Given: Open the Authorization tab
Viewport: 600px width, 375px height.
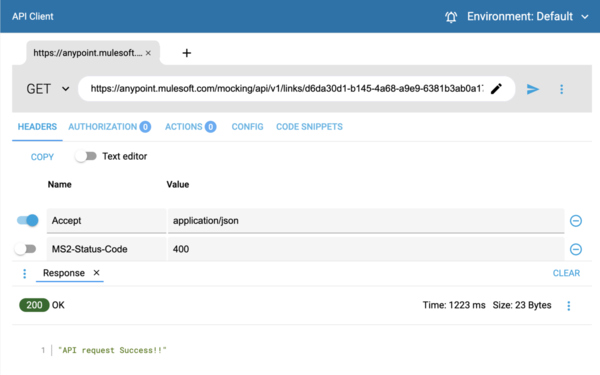Looking at the screenshot, I should (109, 127).
